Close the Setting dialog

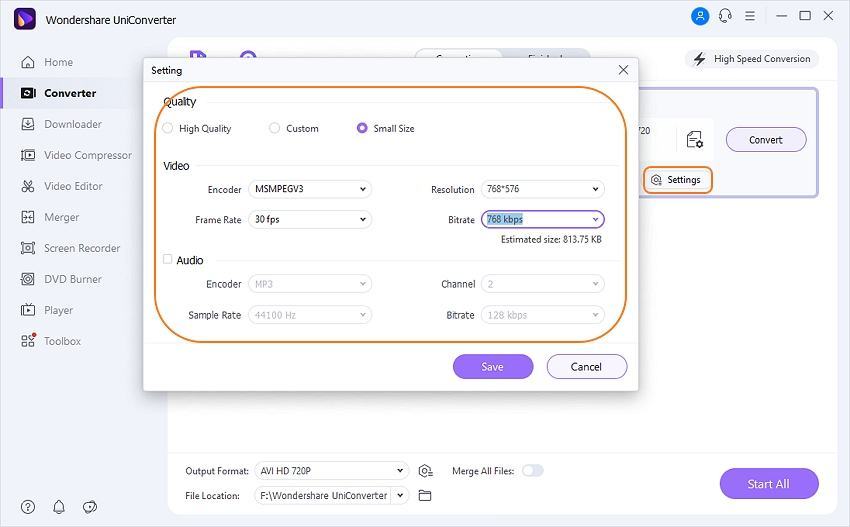(x=623, y=70)
